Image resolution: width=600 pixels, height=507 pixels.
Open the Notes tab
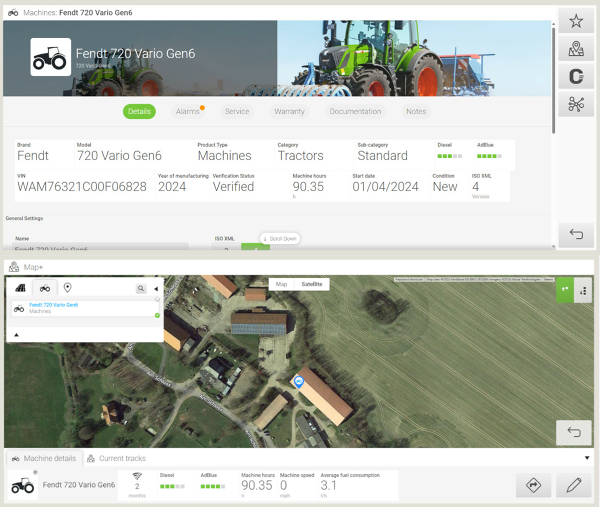[x=416, y=111]
